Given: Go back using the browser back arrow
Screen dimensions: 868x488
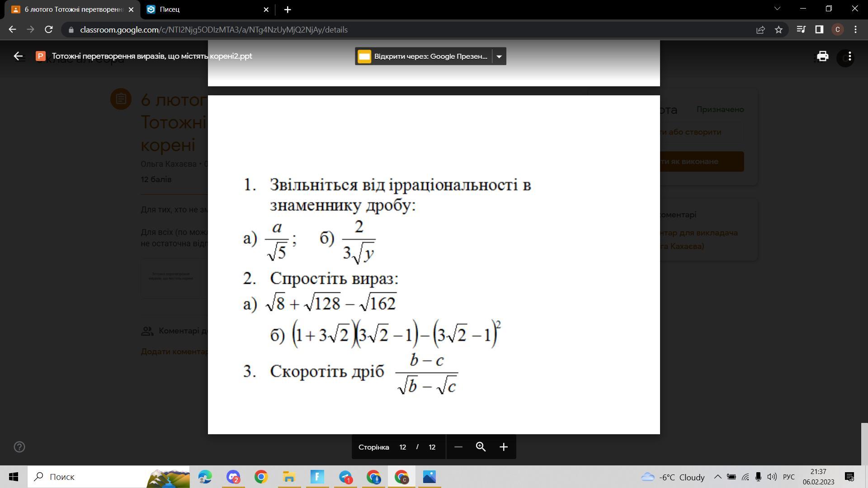Looking at the screenshot, I should tap(12, 29).
